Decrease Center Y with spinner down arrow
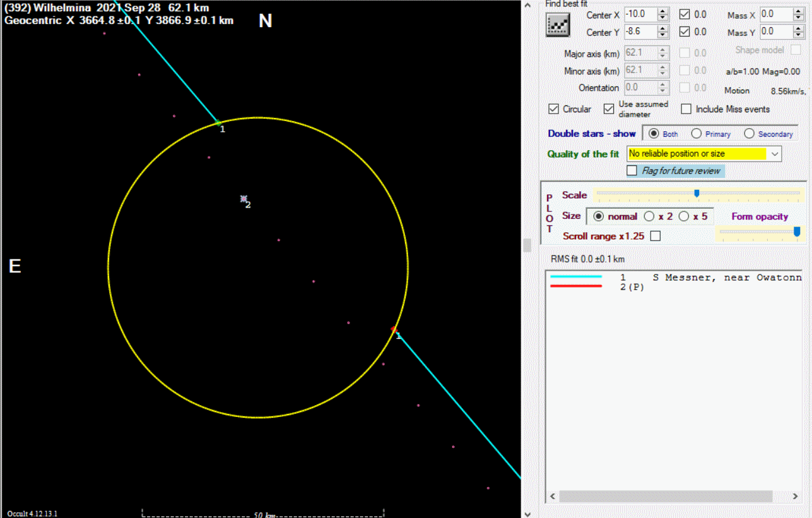Viewport: 812px width, 518px height. click(662, 35)
